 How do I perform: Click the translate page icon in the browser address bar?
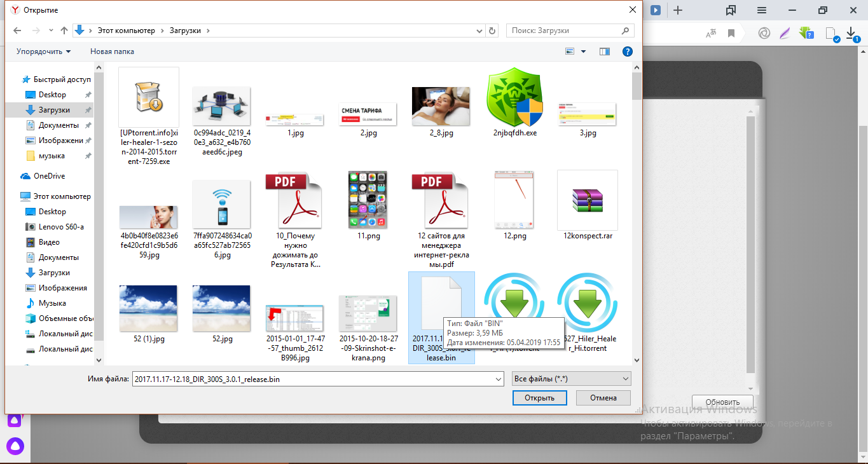(712, 33)
